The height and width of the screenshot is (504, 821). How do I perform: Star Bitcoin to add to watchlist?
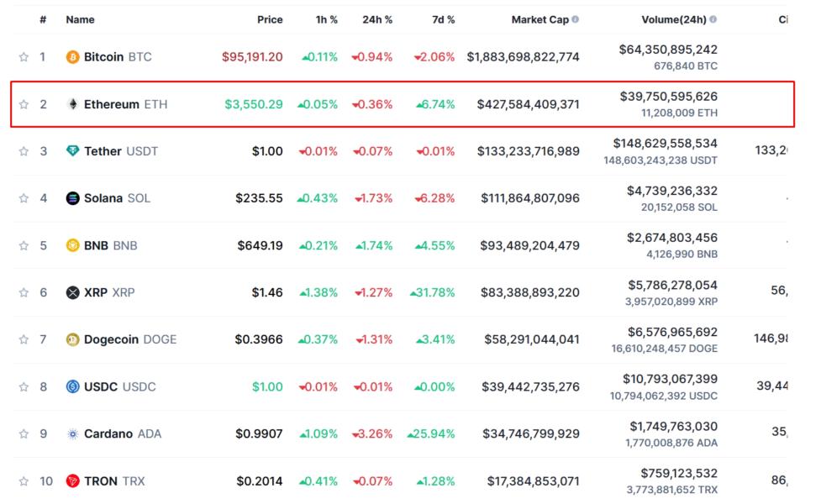[24, 57]
